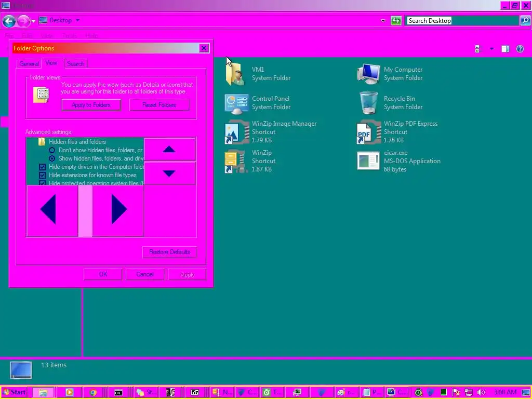Click the Explorer taskbar folder button

43,393
